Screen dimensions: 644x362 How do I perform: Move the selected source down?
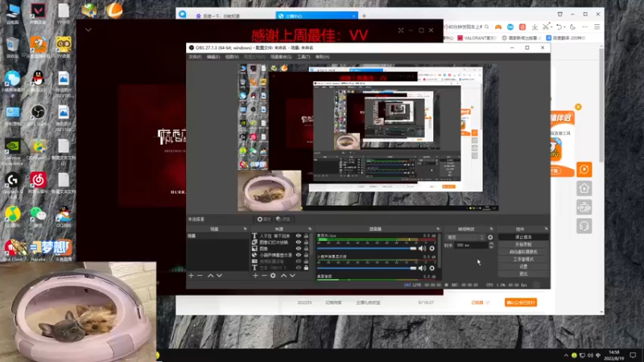click(292, 276)
